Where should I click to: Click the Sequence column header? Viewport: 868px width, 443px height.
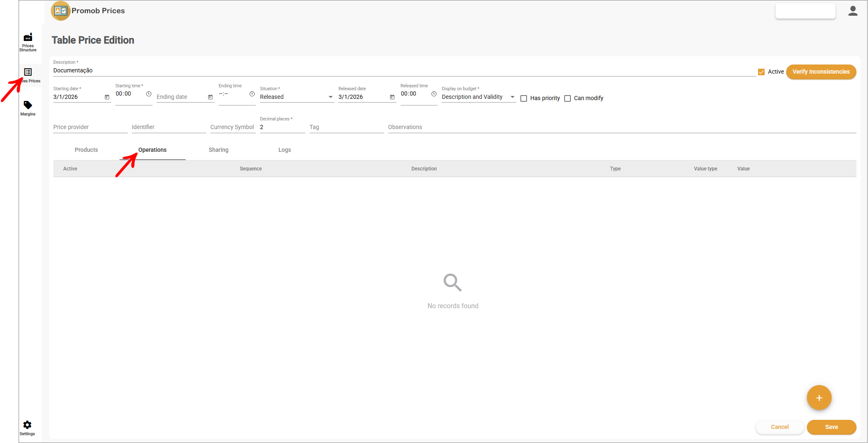250,169
